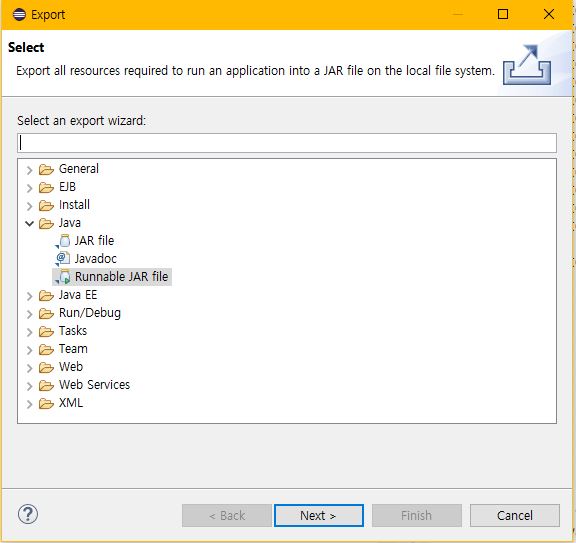Select the Run/Debug label
Image resolution: width=576 pixels, height=543 pixels.
(90, 313)
